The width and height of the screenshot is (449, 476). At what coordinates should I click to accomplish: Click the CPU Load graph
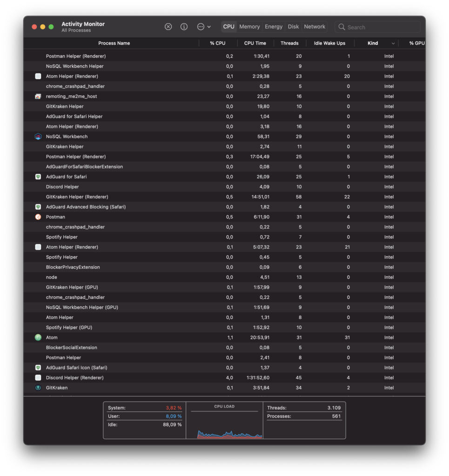click(224, 424)
